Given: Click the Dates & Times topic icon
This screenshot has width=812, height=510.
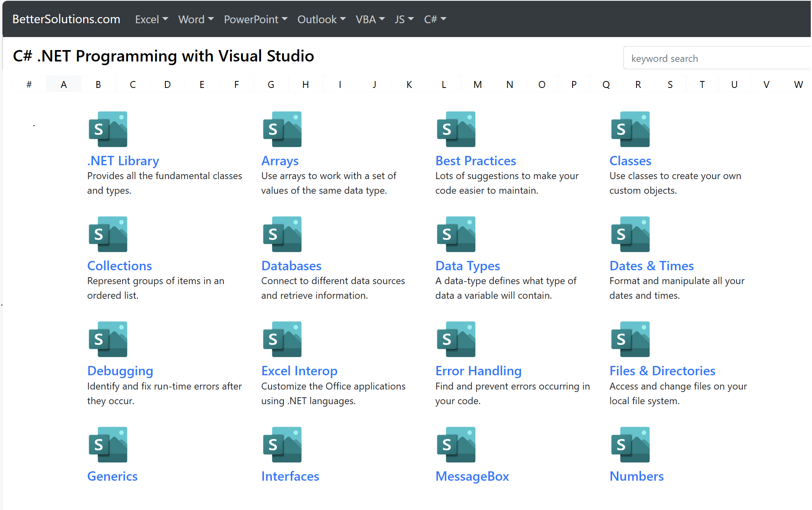Looking at the screenshot, I should click(x=630, y=234).
